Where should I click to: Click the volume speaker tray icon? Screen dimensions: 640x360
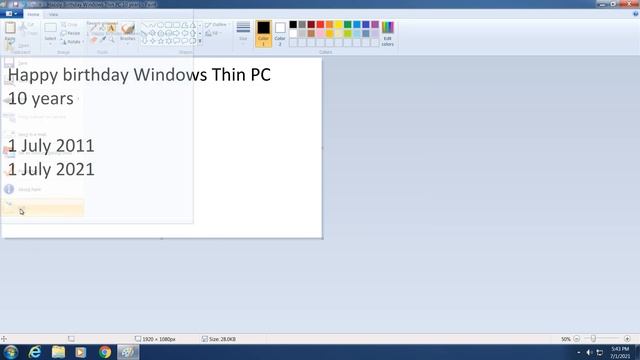589,352
